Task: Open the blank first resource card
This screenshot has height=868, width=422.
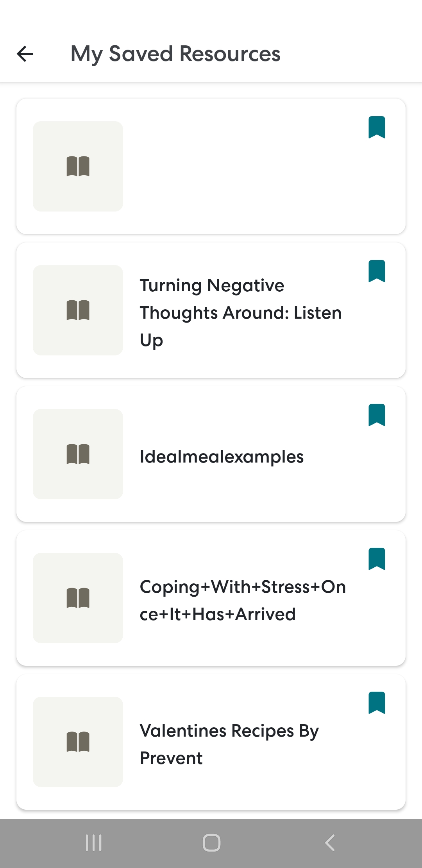Action: pos(211,166)
